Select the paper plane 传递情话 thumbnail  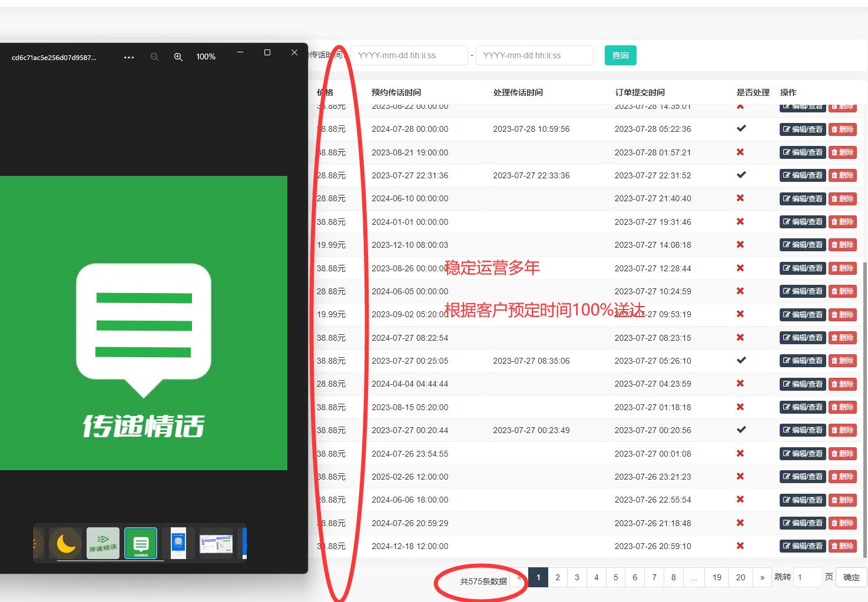103,543
